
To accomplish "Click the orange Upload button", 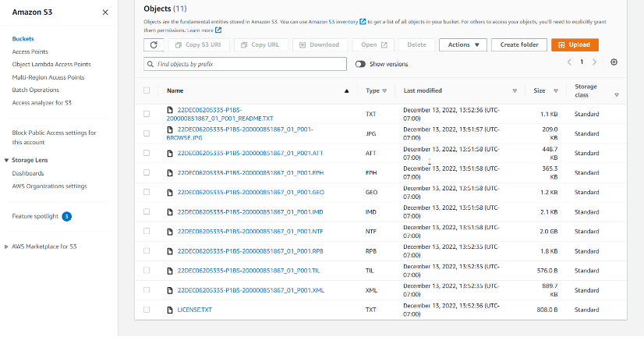I will point(575,44).
